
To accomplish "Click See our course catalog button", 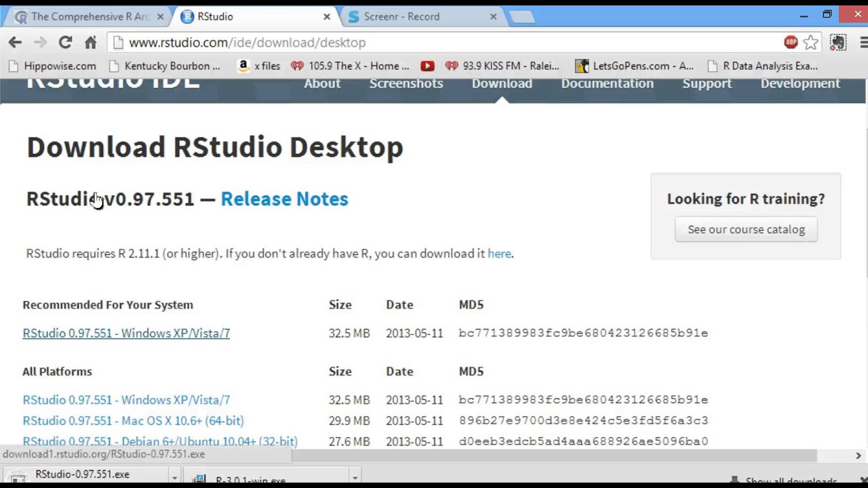I will [746, 229].
